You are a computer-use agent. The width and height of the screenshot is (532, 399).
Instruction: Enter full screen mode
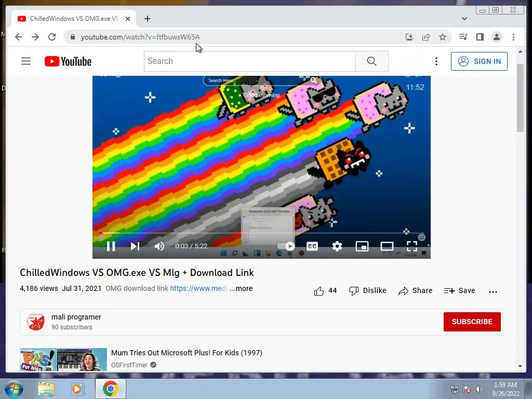(411, 246)
